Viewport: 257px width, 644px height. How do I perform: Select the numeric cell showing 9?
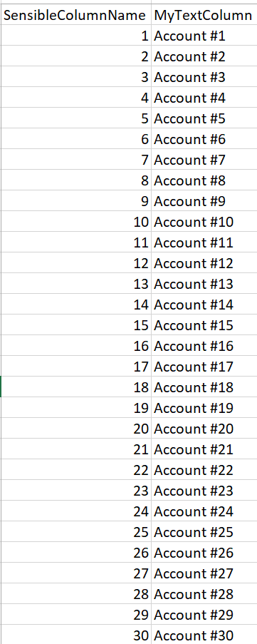(76, 201)
